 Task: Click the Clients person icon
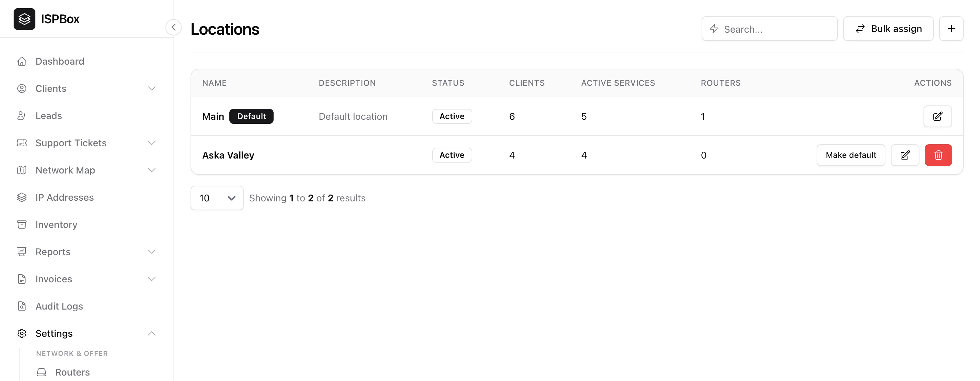pos(22,88)
